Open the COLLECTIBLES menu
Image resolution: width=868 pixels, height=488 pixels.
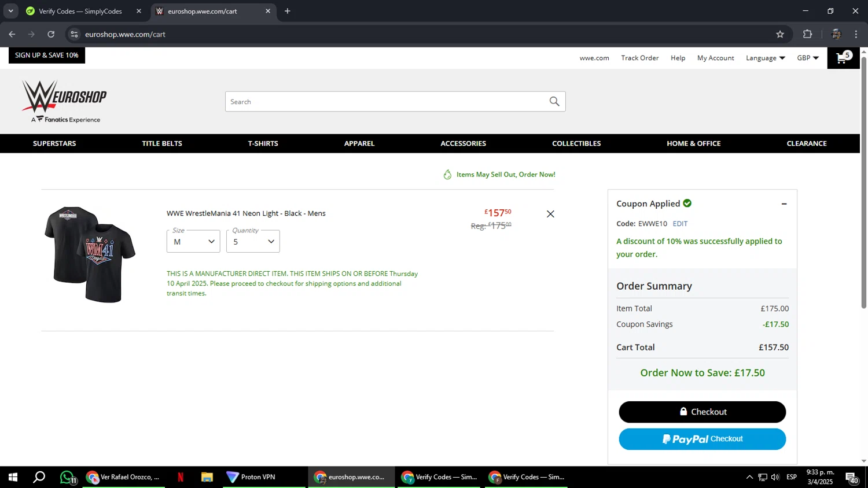coord(576,143)
